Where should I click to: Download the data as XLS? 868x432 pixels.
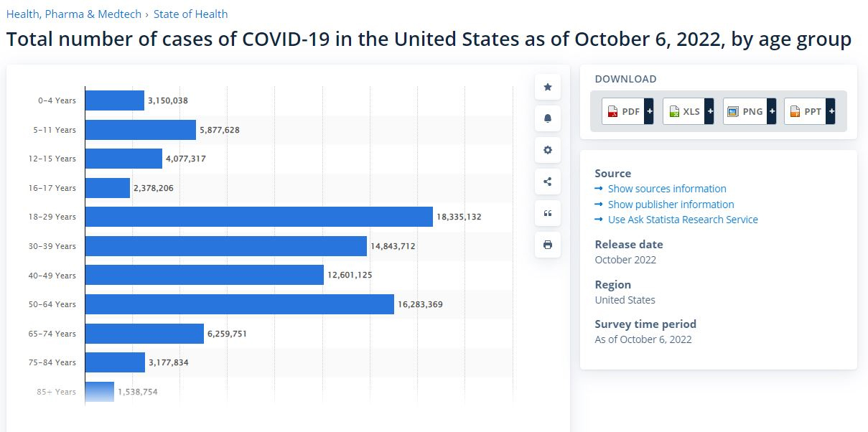click(683, 111)
